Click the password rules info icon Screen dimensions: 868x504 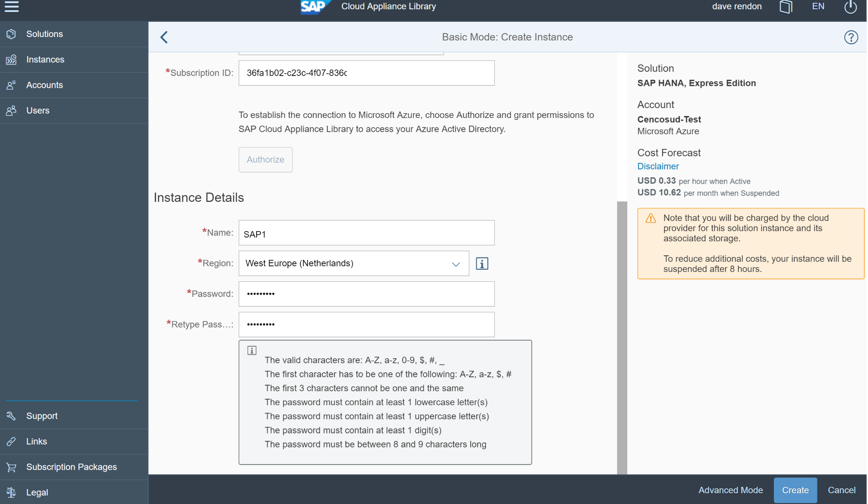point(252,350)
